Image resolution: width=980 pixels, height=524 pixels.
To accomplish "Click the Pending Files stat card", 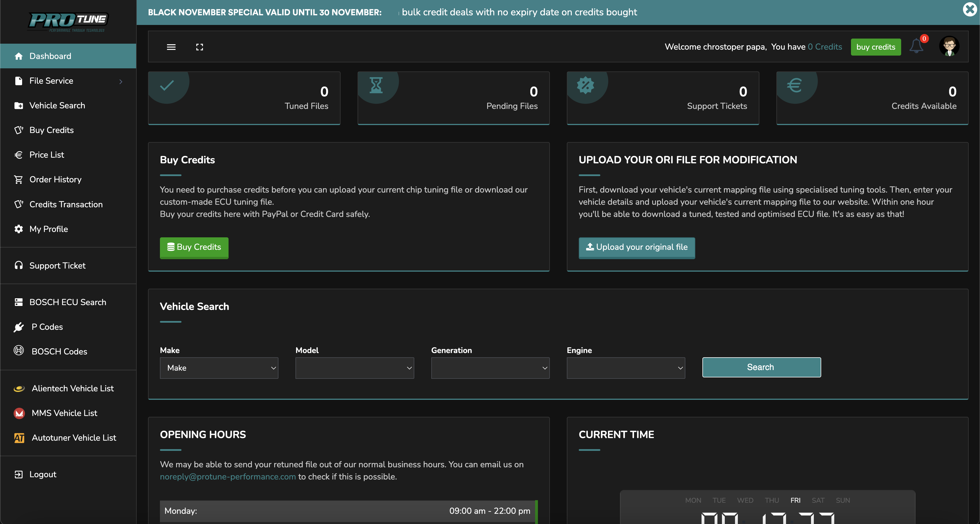I will click(453, 98).
